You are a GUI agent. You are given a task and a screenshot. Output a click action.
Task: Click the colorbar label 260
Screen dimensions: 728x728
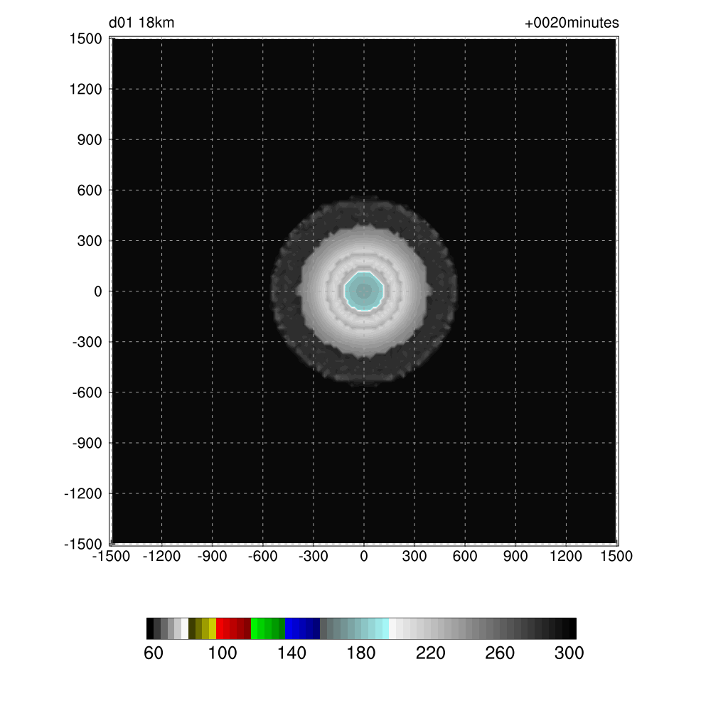click(x=500, y=653)
